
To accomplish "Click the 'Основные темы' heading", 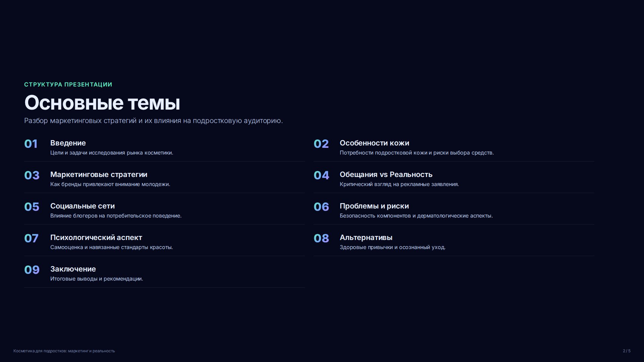I will 102,103.
